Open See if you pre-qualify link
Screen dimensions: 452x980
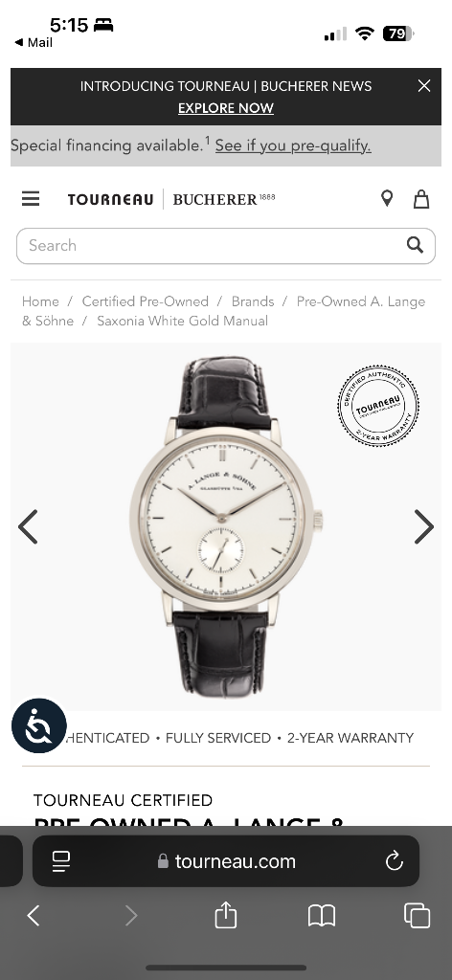(x=293, y=145)
